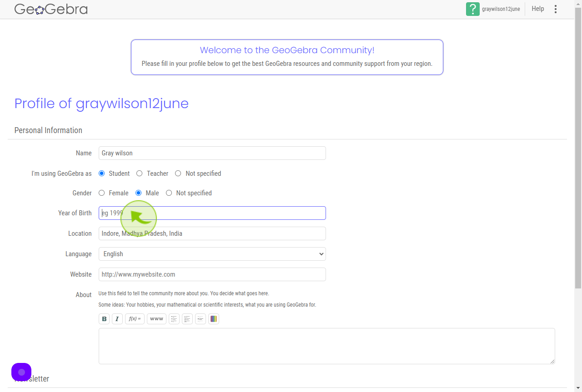The image size is (582, 392).
Task: Open the text color picker
Action: point(214,319)
